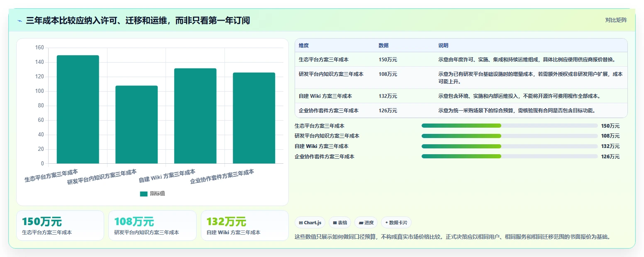The height and width of the screenshot is (257, 644).
Task: Select the 表格 chip
Action: coord(340,223)
